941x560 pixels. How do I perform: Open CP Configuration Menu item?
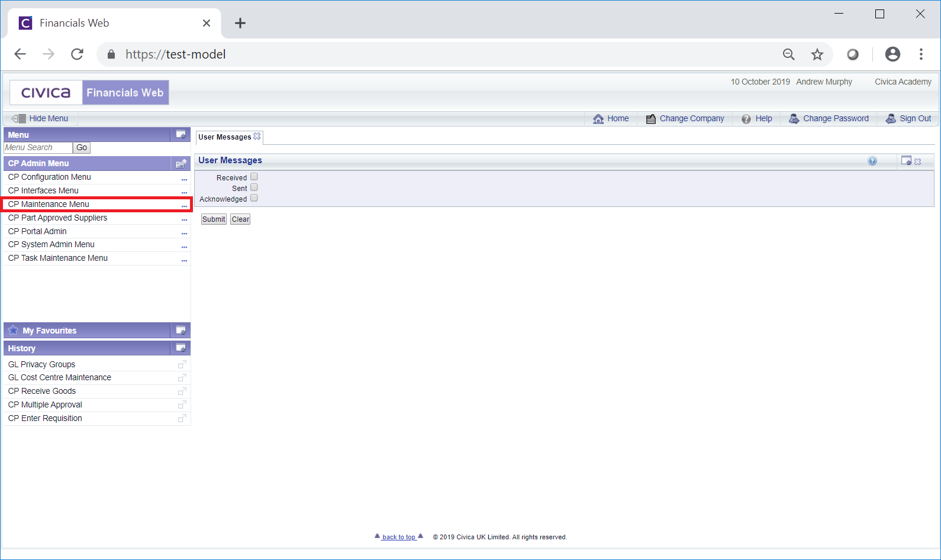click(50, 177)
